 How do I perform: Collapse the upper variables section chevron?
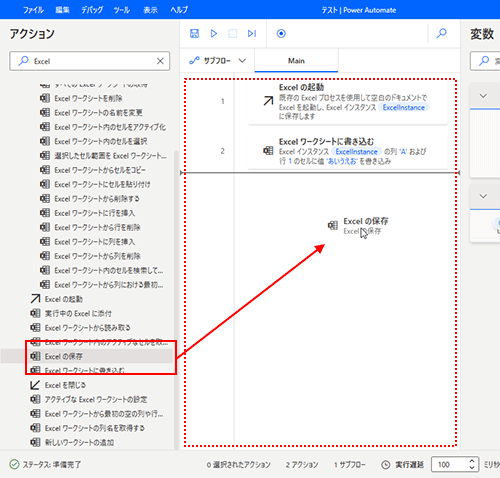(483, 96)
